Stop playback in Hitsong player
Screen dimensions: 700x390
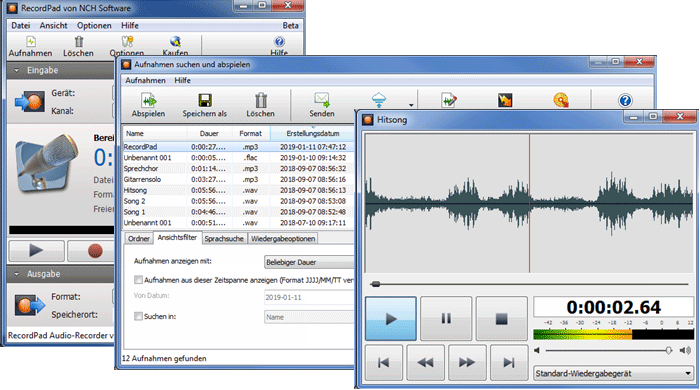(x=501, y=319)
